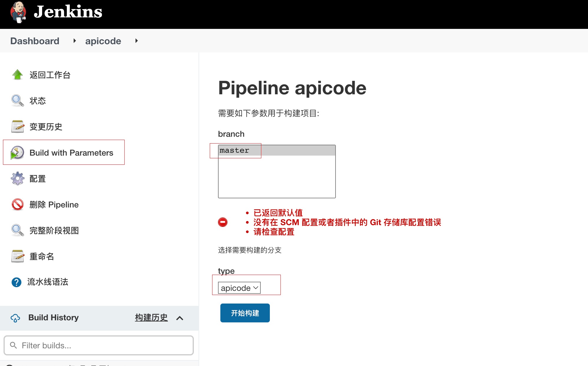Select the Build with Parameters icon
The image size is (588, 366).
(x=17, y=152)
